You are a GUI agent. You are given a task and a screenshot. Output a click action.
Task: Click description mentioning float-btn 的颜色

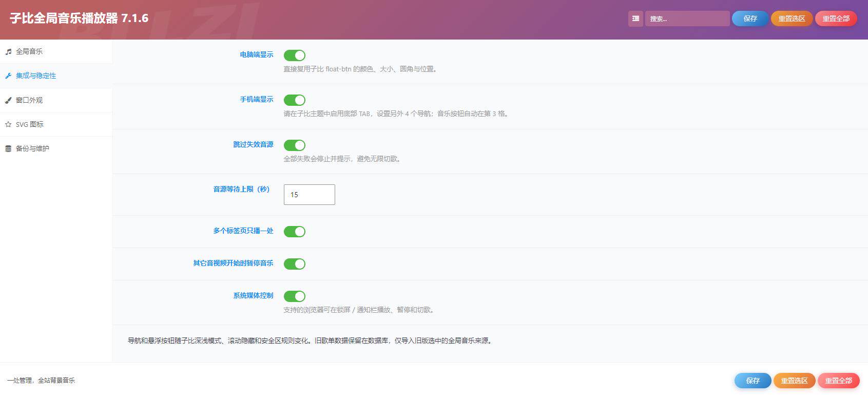361,69
